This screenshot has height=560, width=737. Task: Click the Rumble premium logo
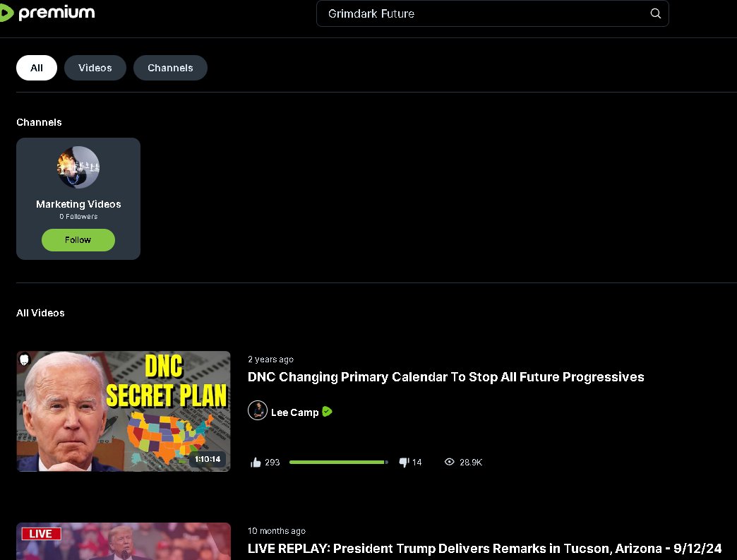(x=47, y=13)
